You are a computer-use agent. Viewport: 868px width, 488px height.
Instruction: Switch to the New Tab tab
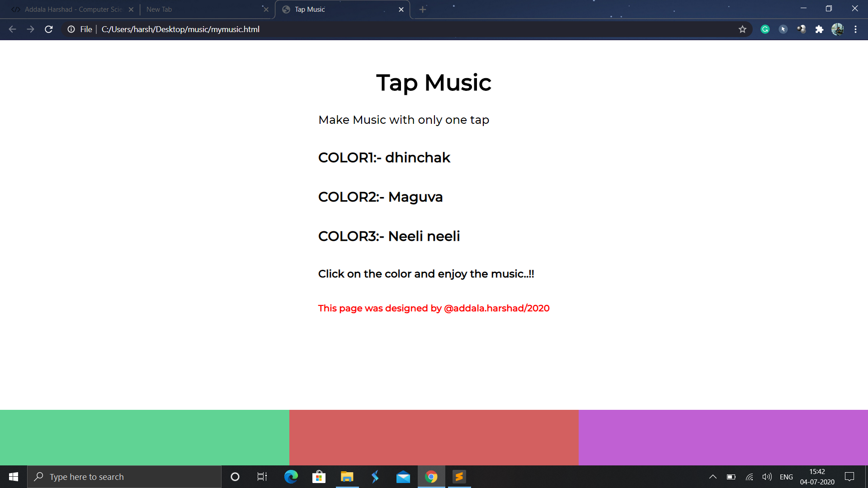(x=199, y=9)
